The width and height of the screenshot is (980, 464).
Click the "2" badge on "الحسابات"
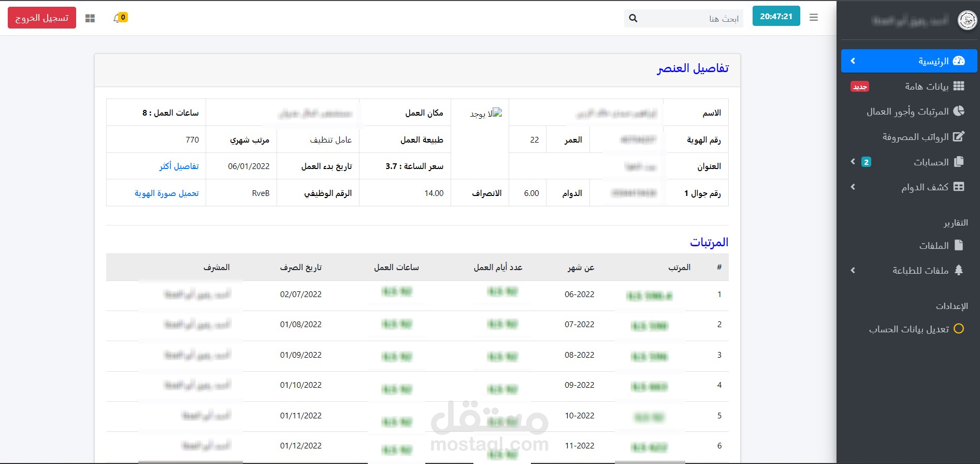tap(866, 162)
